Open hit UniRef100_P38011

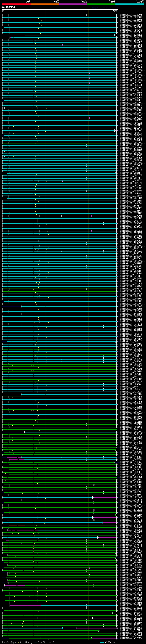pyautogui.click(x=131, y=625)
